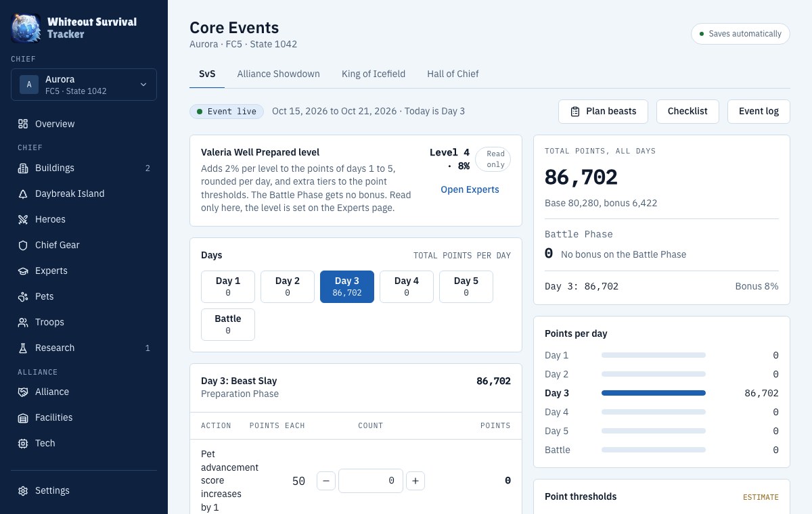Click the Saves automatically indicator
The image size is (812, 514).
pyautogui.click(x=740, y=34)
